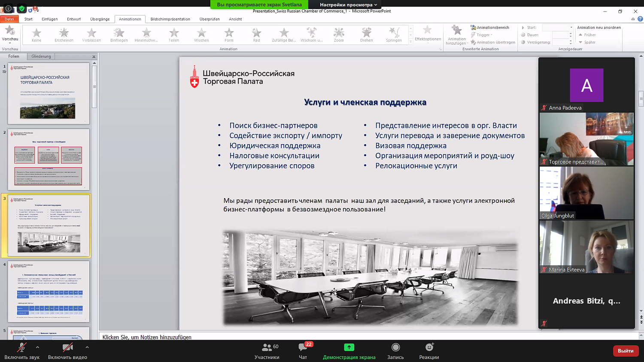Click Демонстрация экрана share screen

[349, 351]
